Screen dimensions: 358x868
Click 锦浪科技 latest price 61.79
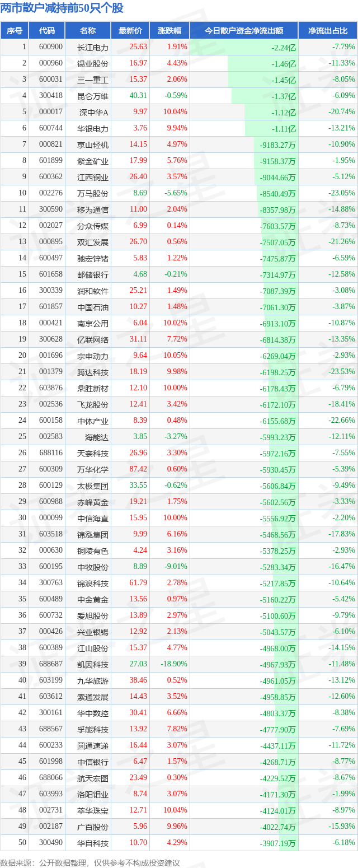pyautogui.click(x=138, y=583)
